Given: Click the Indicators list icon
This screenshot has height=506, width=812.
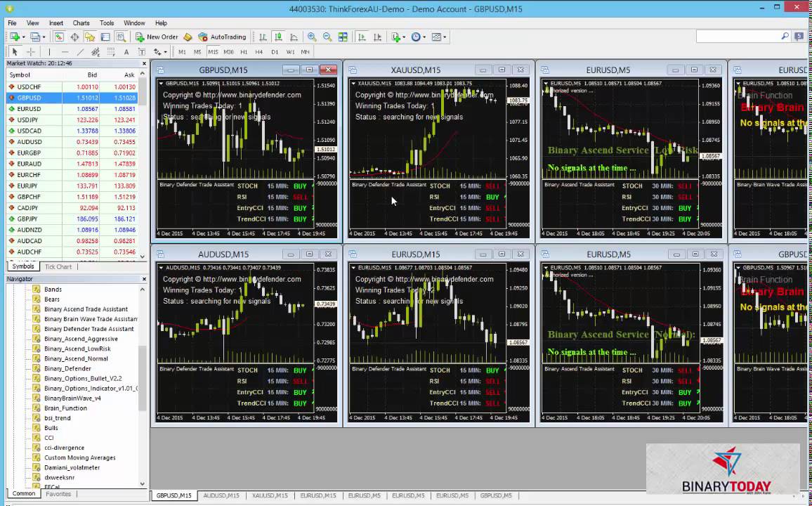Looking at the screenshot, I should [x=396, y=37].
